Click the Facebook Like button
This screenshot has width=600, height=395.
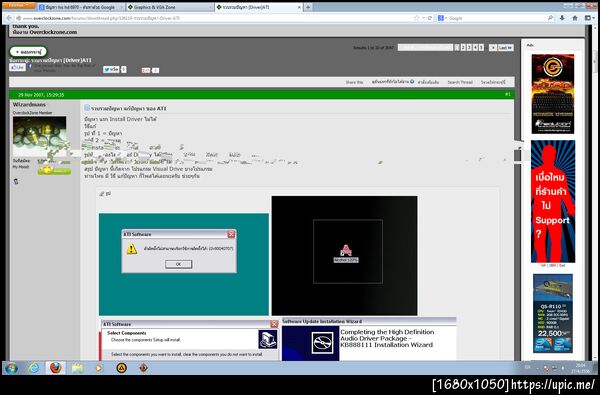coord(17,67)
